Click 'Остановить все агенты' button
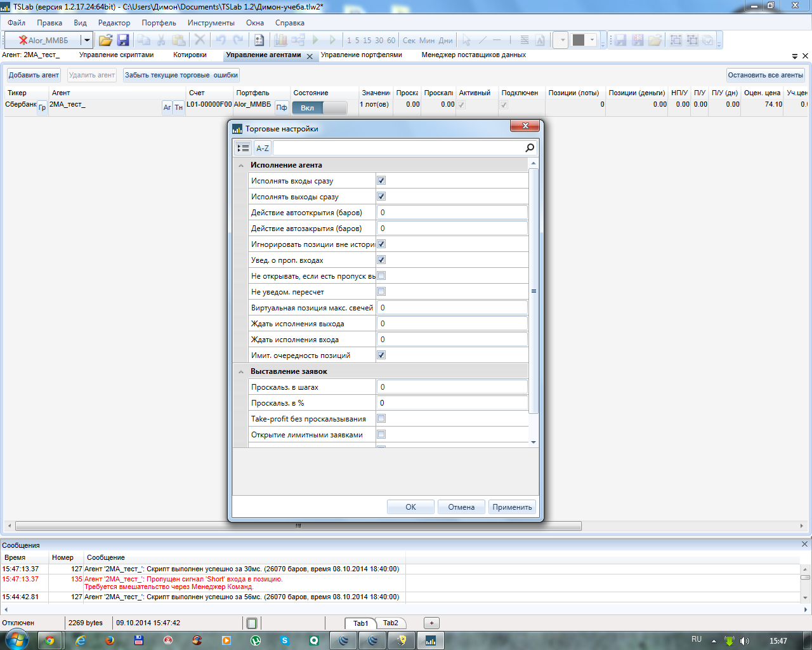Viewport: 812px width, 650px height. click(x=765, y=75)
